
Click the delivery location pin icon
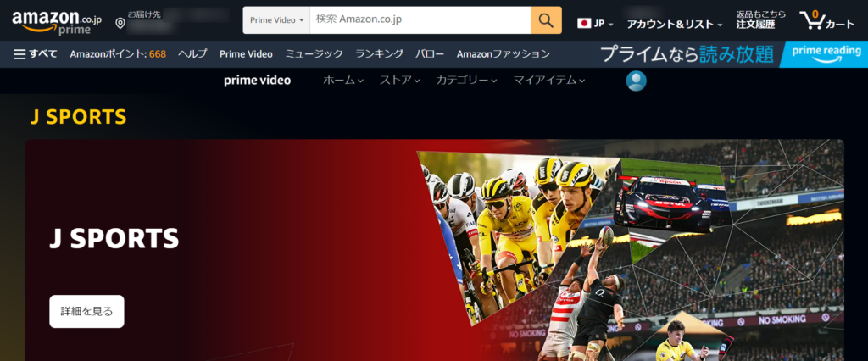point(120,23)
